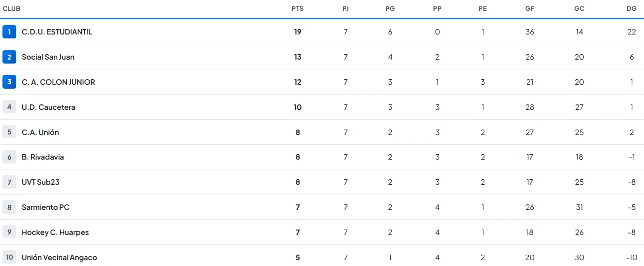The height and width of the screenshot is (266, 644).
Task: Click the blue rank 3 badge
Action: (x=9, y=82)
